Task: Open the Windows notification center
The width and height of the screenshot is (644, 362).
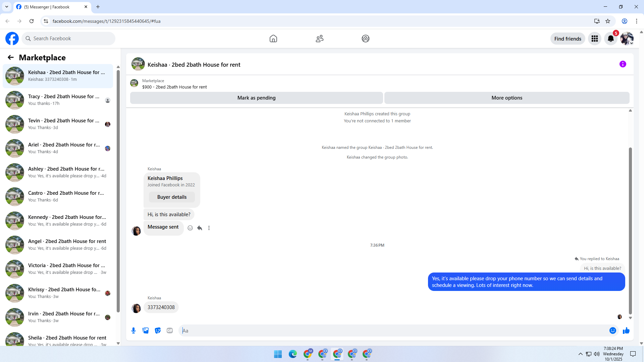Action: tap(633, 354)
